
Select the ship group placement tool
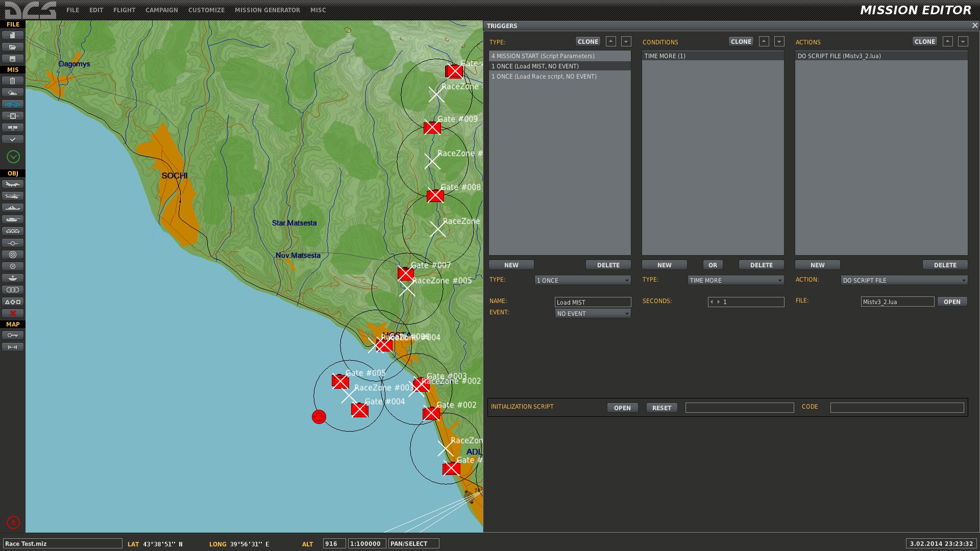[13, 208]
